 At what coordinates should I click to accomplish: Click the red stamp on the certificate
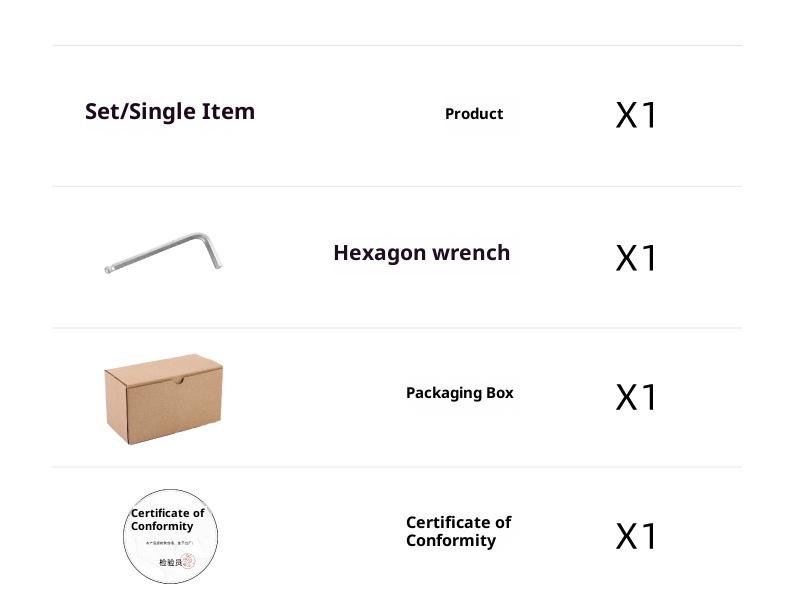point(189,562)
